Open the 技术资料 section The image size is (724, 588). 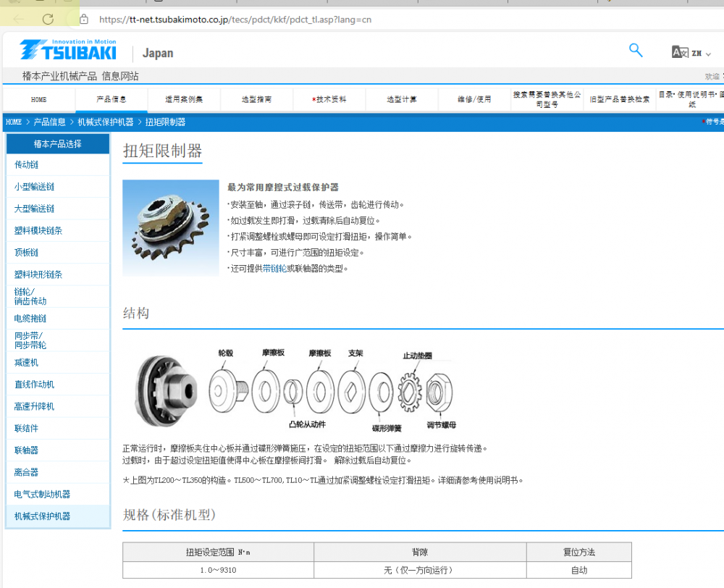(329, 98)
